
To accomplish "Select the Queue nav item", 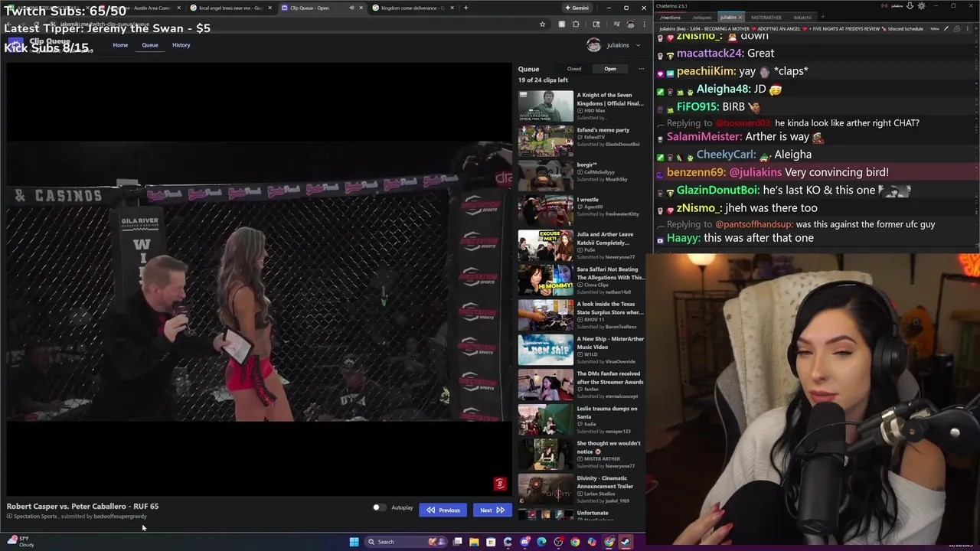I will pos(150,45).
